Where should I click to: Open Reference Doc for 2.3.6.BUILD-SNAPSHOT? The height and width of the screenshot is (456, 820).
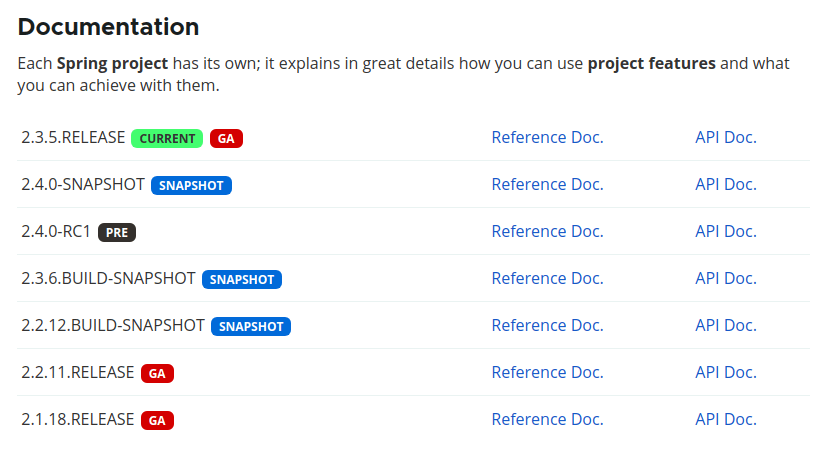click(x=548, y=279)
